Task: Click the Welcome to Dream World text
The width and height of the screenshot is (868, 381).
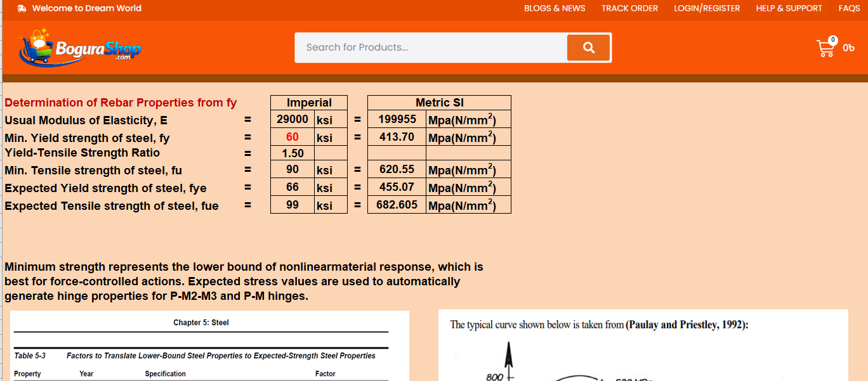Action: pos(87,8)
